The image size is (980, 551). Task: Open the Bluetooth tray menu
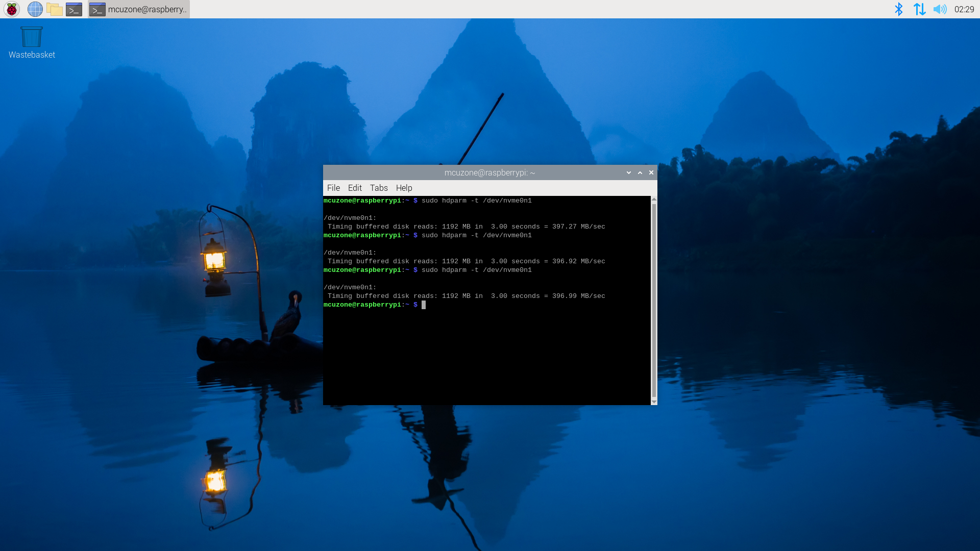pos(898,9)
